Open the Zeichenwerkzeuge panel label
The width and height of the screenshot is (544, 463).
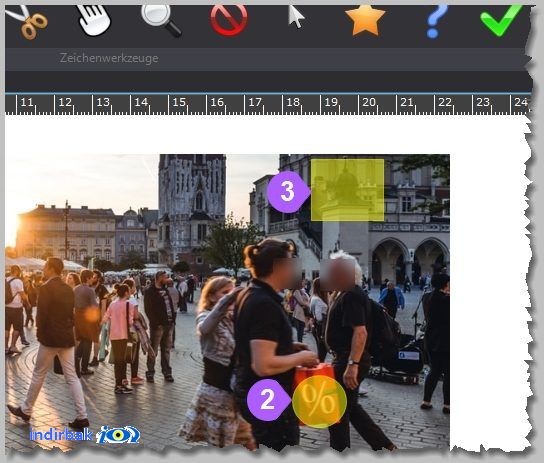(x=109, y=58)
